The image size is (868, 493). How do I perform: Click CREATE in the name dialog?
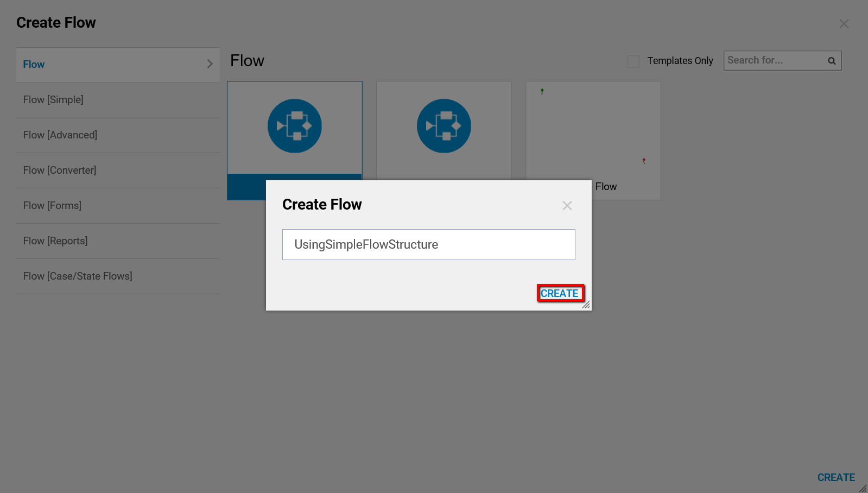point(560,293)
